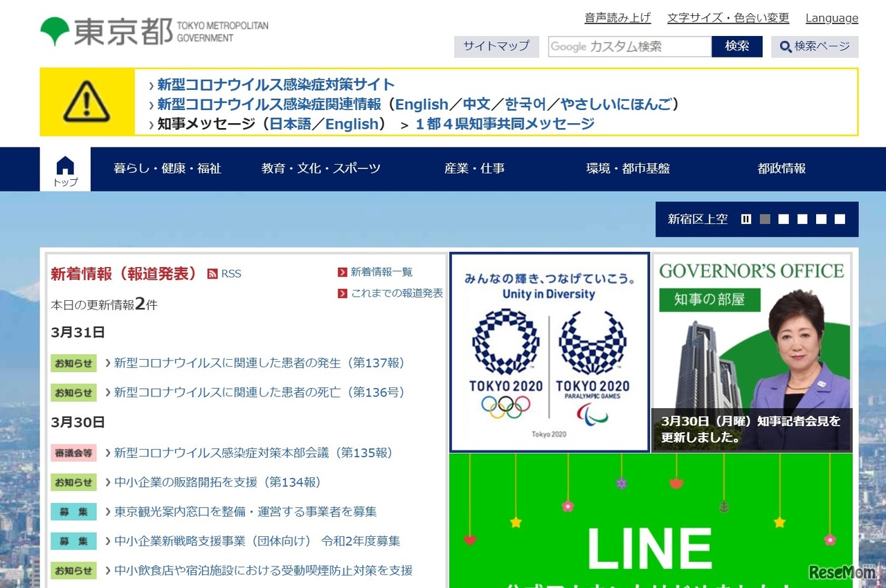Viewport: 886px width, 588px height.
Task: Open the Language link
Action: [x=831, y=17]
